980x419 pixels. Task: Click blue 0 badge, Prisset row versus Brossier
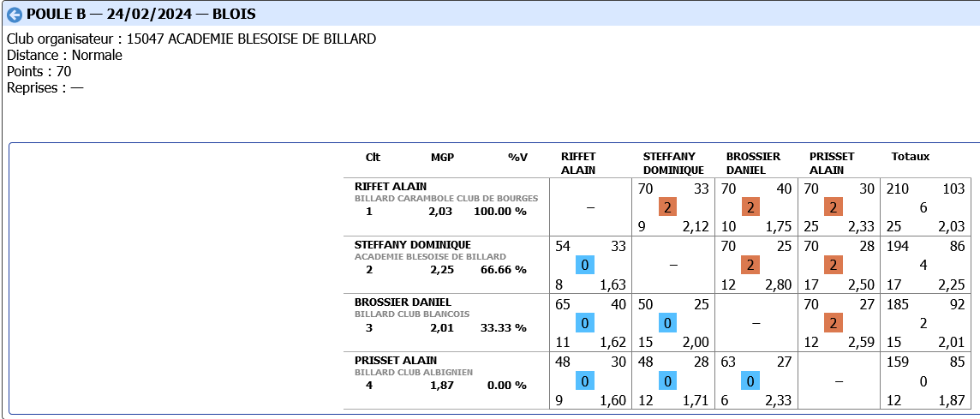[x=750, y=380]
